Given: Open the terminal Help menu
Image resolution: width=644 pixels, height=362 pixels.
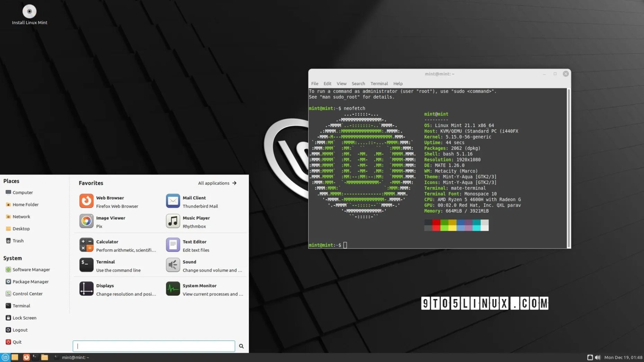Looking at the screenshot, I should pos(398,84).
